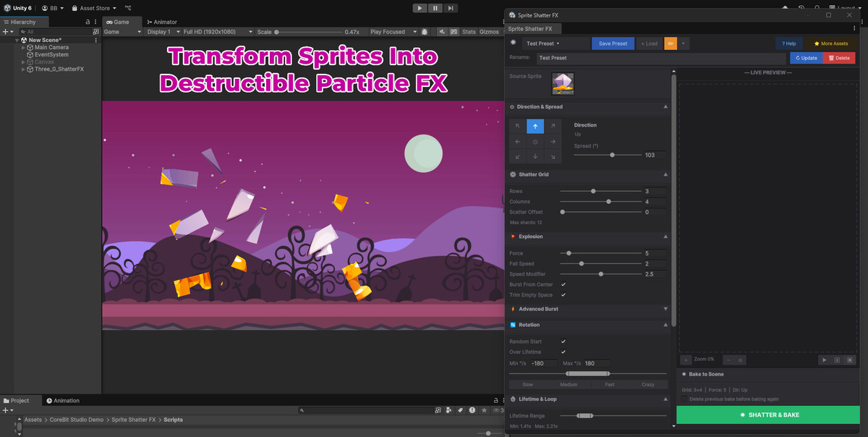The image size is (868, 437).
Task: Choose the down-right direction arrow
Action: [x=553, y=157]
